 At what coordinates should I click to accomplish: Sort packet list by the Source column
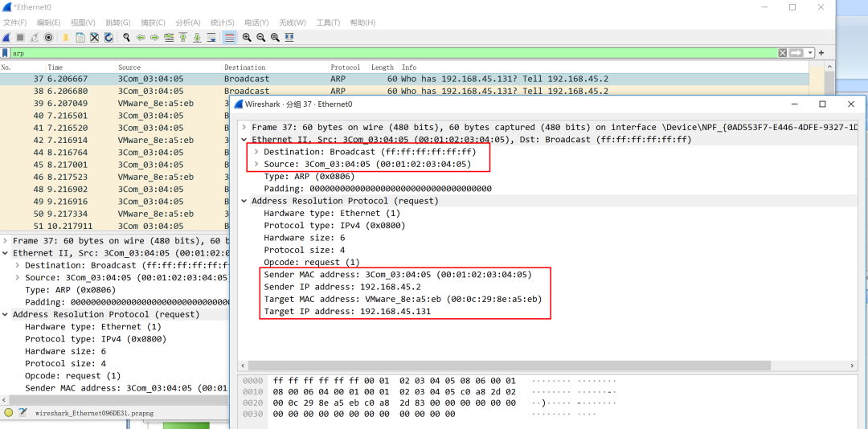tap(170, 67)
